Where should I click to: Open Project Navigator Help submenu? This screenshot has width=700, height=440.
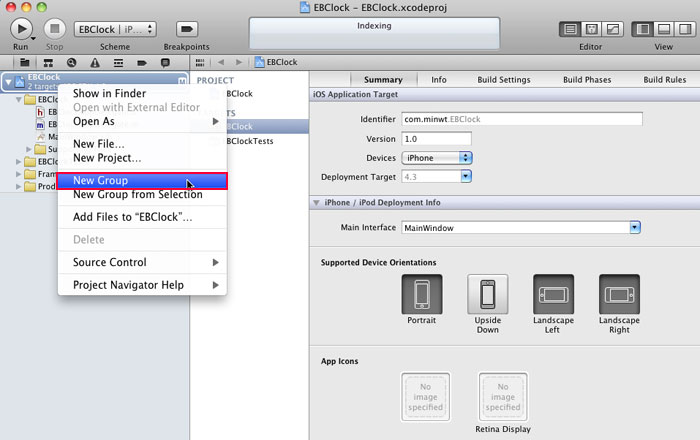pyautogui.click(x=142, y=285)
